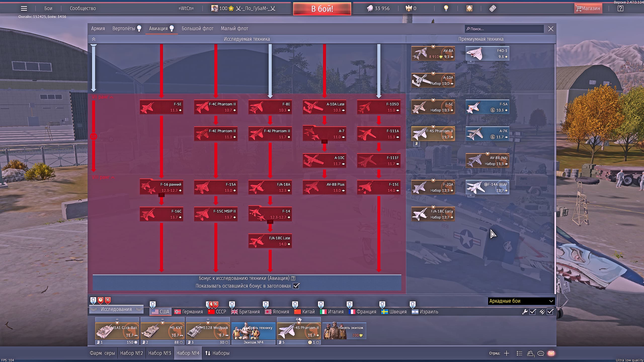The image size is (644, 362).
Task: Click the auto-refill ammo icon
Action: tap(542, 312)
